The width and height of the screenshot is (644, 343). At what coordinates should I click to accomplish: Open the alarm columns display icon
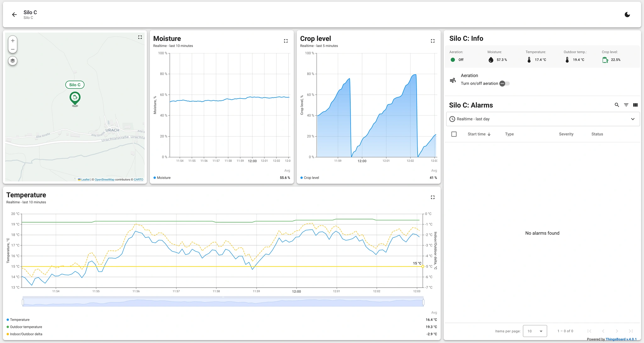point(635,105)
